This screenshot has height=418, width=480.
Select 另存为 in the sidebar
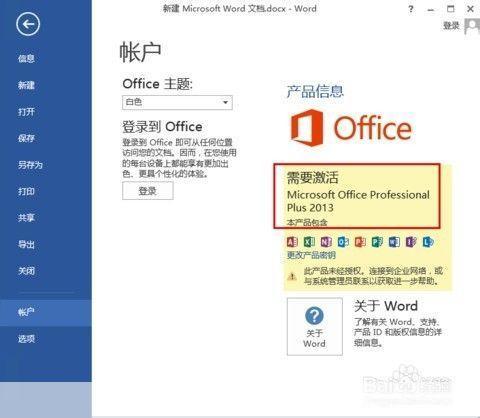pos(30,165)
